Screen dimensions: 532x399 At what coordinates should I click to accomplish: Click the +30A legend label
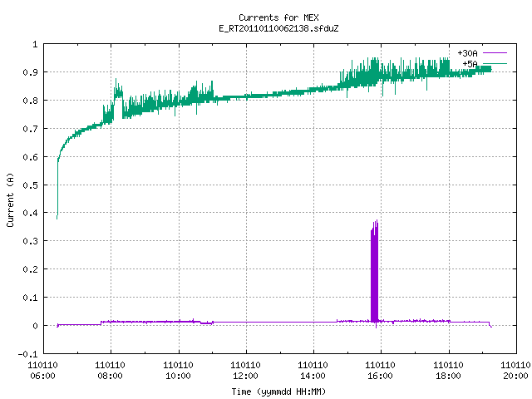467,53
